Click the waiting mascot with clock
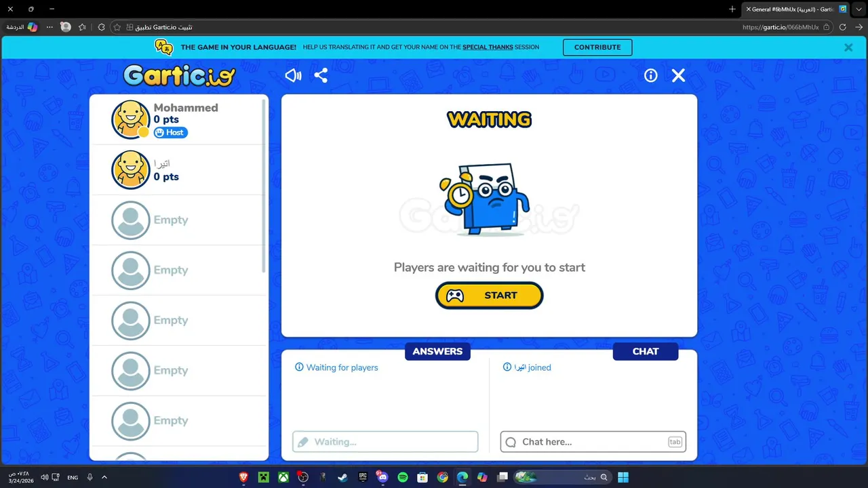 485,198
